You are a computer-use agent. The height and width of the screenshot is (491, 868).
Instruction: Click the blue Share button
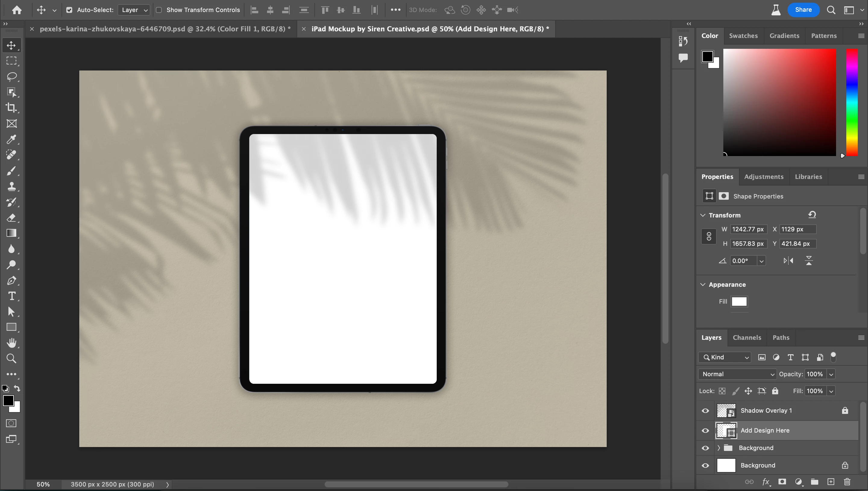803,10
